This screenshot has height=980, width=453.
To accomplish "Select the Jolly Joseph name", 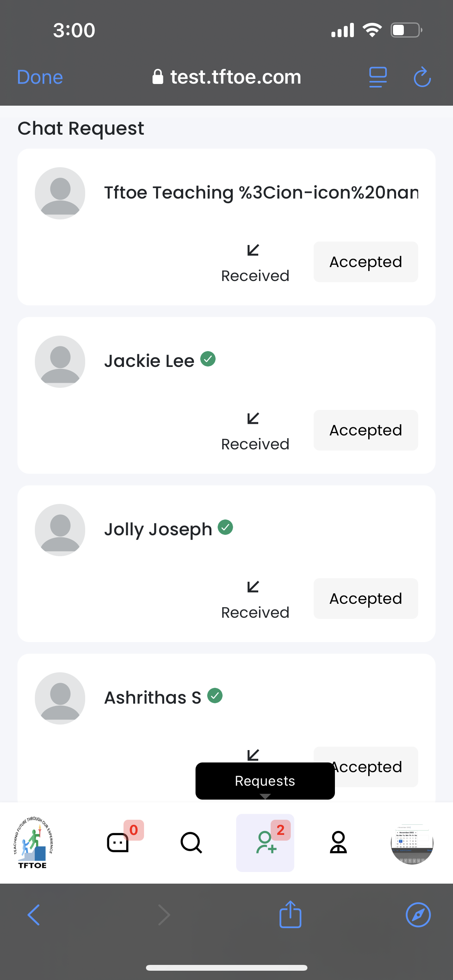I will (158, 529).
